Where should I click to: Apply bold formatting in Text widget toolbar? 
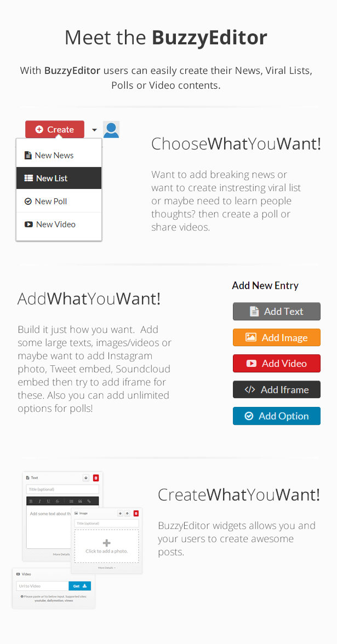tap(31, 501)
